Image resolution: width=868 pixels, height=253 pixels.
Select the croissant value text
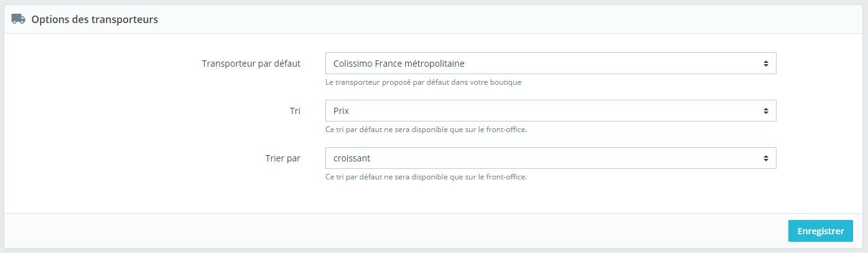(352, 158)
